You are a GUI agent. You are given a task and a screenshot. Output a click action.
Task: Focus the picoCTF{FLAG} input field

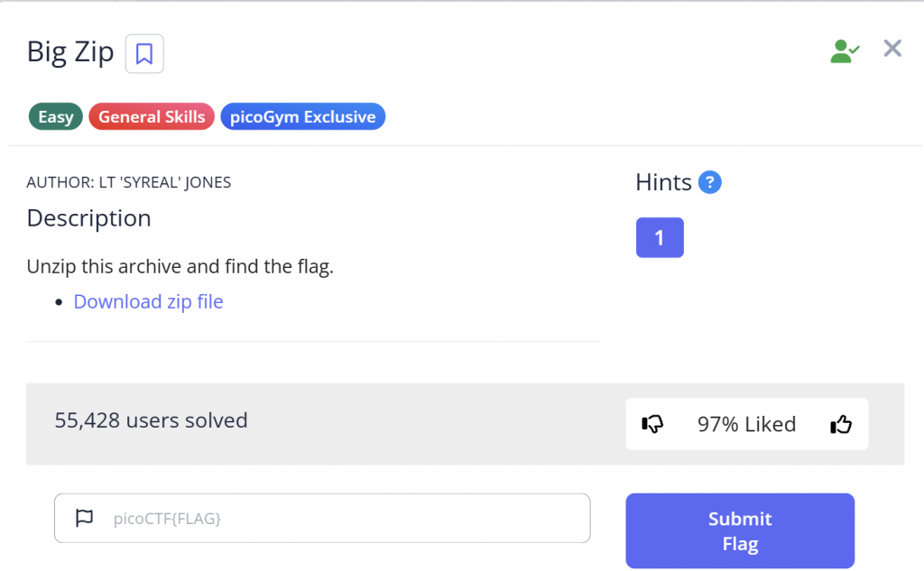click(343, 518)
